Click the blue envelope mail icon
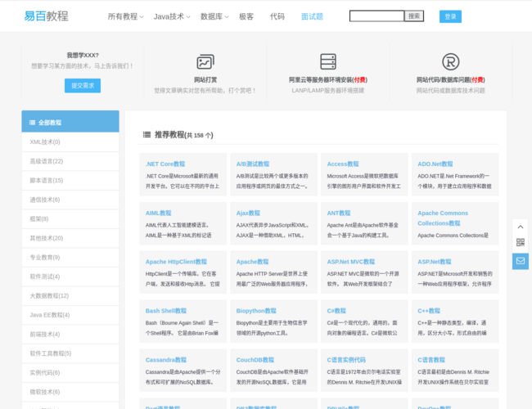 521,261
